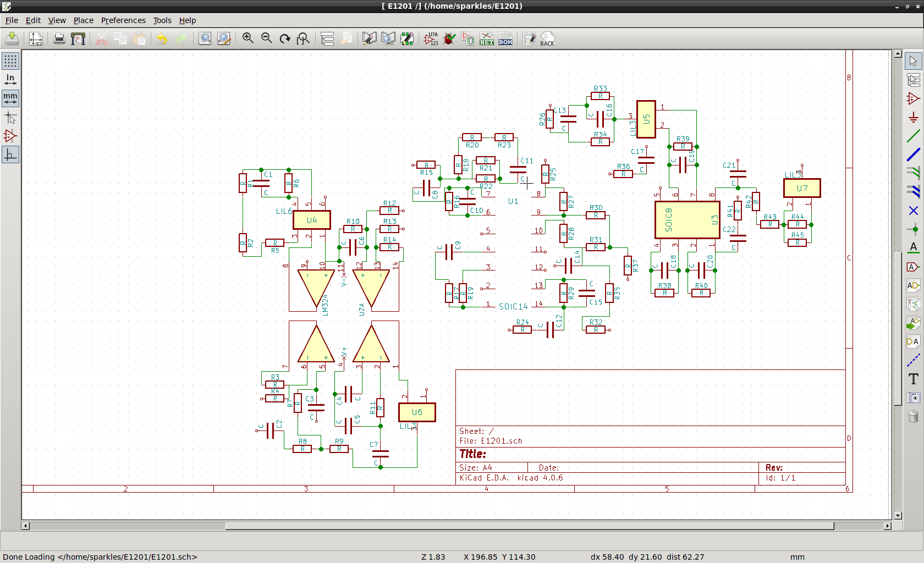Run electrical rules check (bug icon)
Image resolution: width=924 pixels, height=563 pixels.
[449, 38]
